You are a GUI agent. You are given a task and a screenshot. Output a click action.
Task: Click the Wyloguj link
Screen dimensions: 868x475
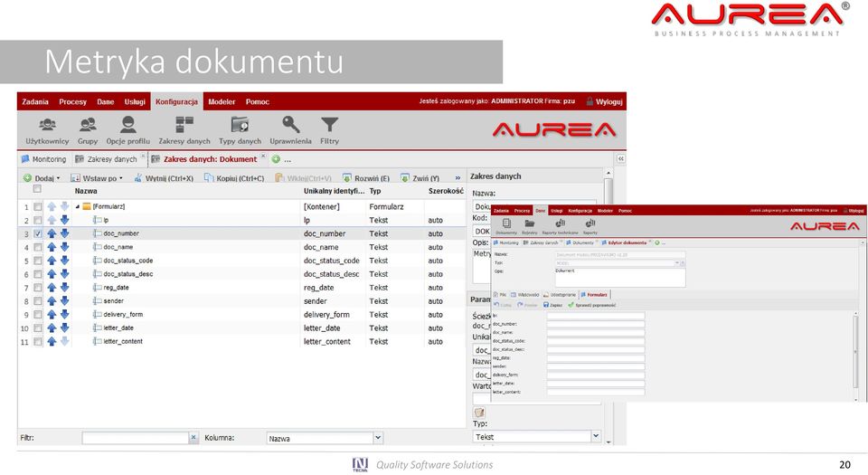(x=605, y=102)
